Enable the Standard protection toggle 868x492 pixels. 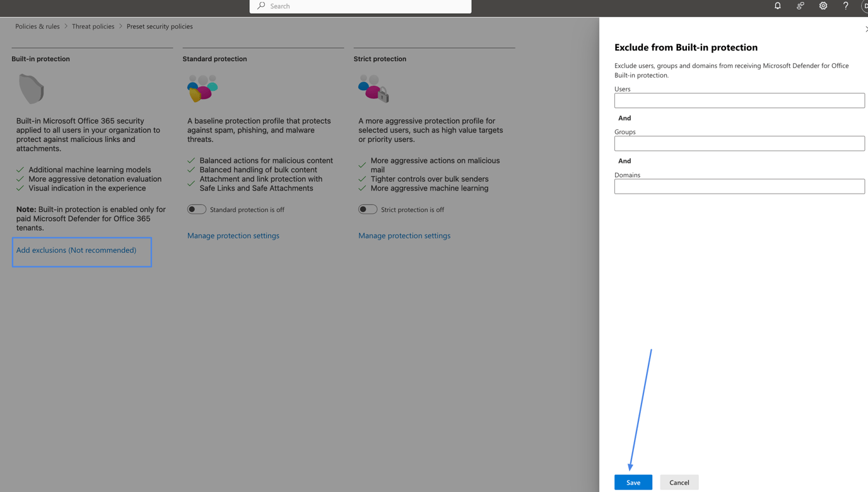point(196,209)
